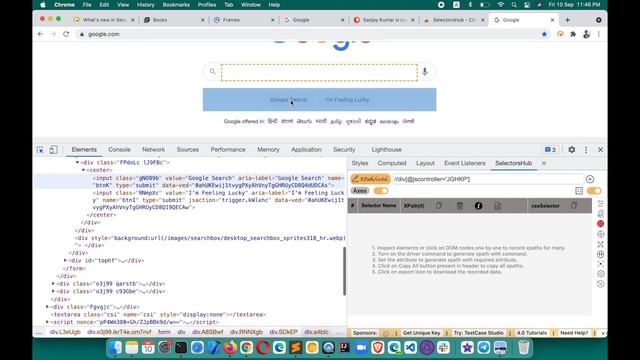Expand the div class Fgvgjc node
640x360 pixels.
[x=47, y=307]
